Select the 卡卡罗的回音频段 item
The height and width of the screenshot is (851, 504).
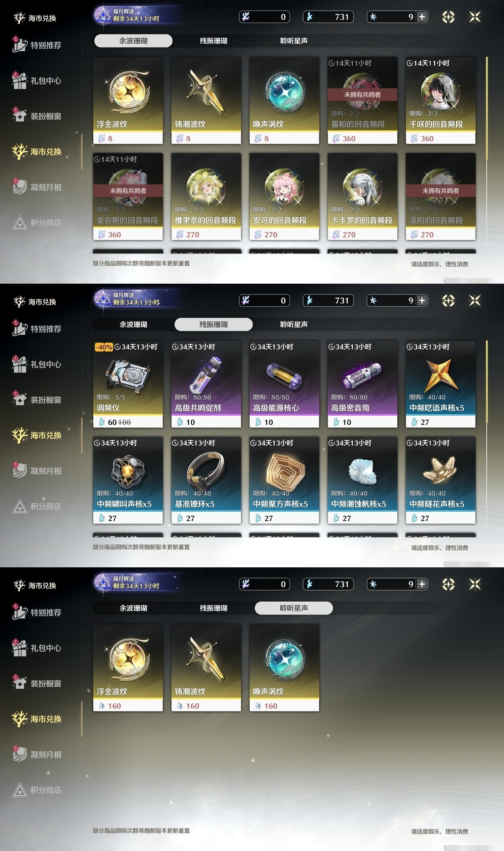[362, 197]
